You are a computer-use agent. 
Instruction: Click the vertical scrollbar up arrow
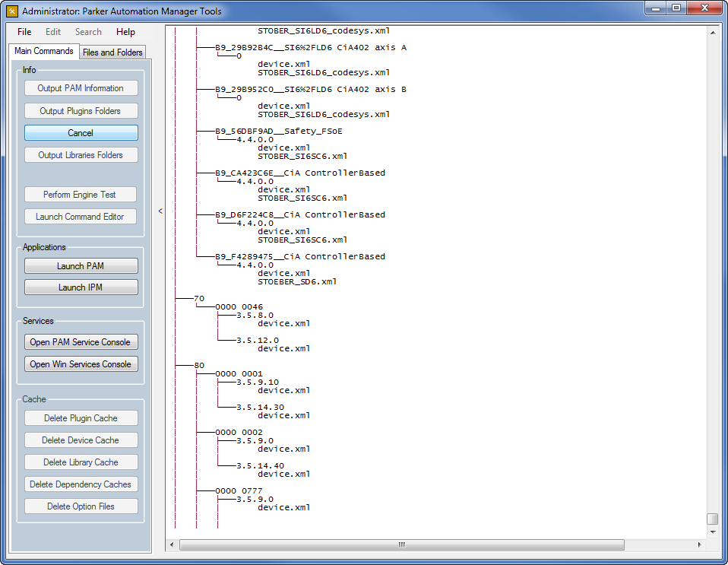pyautogui.click(x=713, y=33)
